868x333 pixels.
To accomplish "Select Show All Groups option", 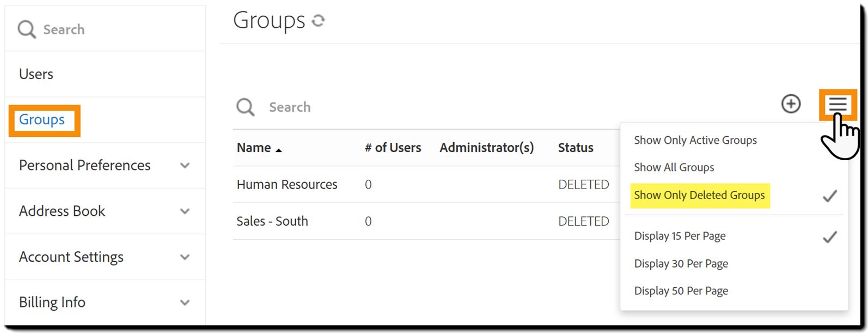I will pyautogui.click(x=674, y=167).
